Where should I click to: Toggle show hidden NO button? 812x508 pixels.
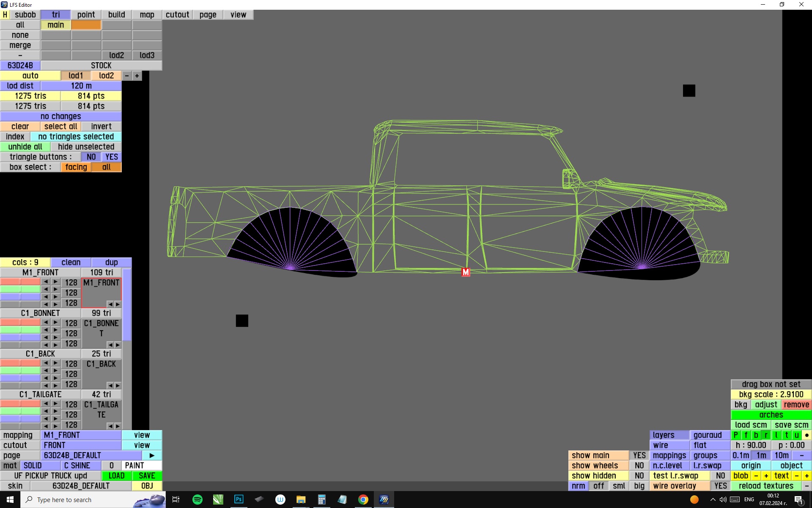pos(639,476)
